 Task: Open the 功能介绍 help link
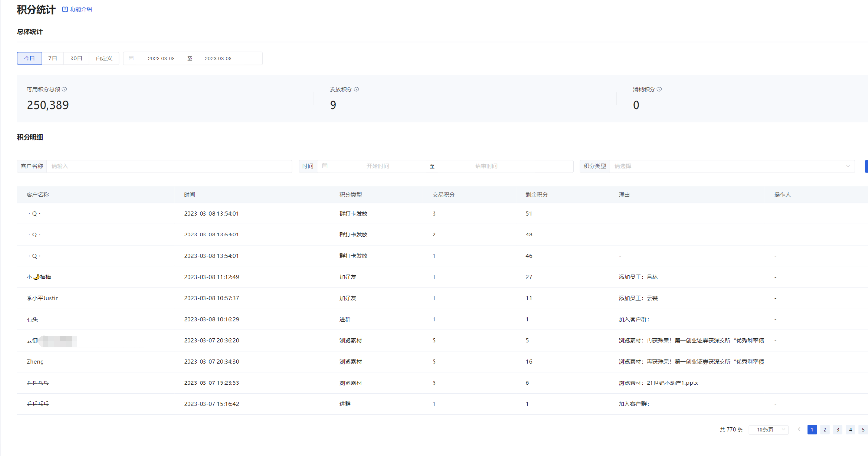click(77, 9)
